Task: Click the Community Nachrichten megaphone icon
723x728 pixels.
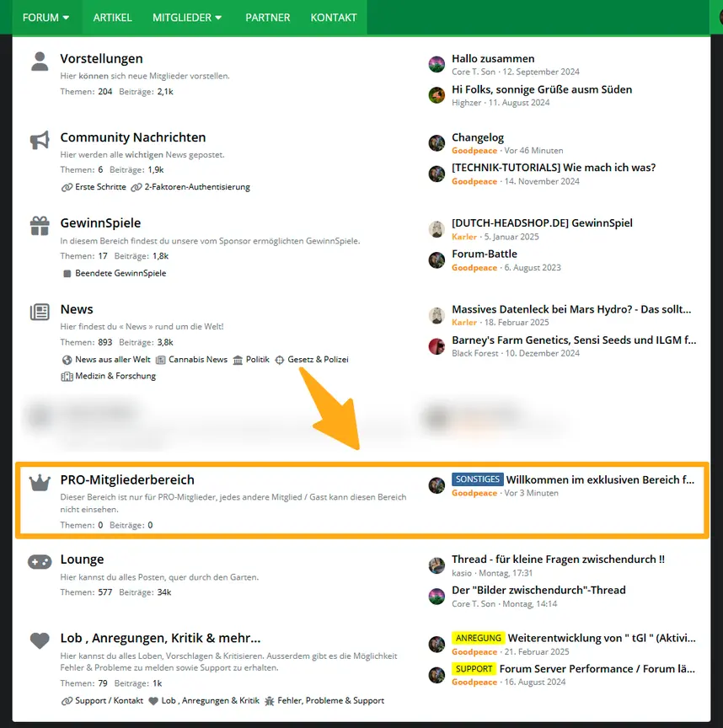Action: 40,140
